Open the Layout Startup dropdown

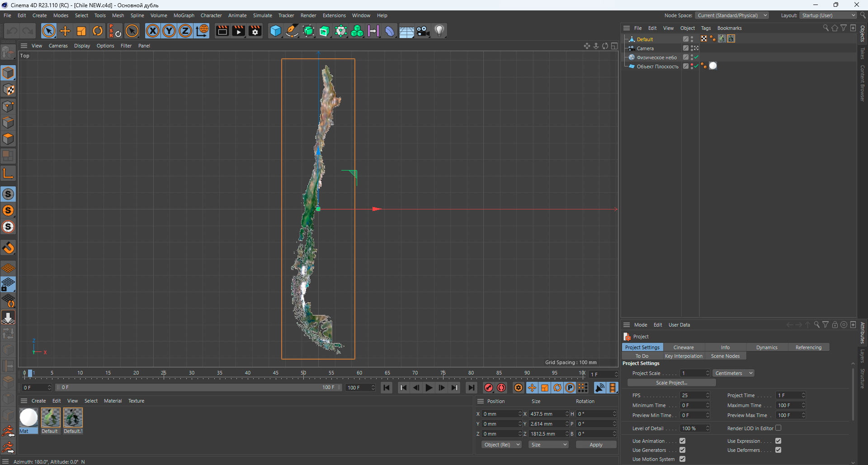click(828, 15)
